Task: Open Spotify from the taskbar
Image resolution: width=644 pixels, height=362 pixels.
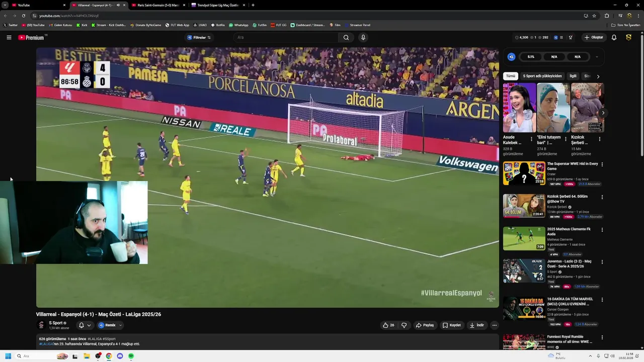Action: click(131, 356)
